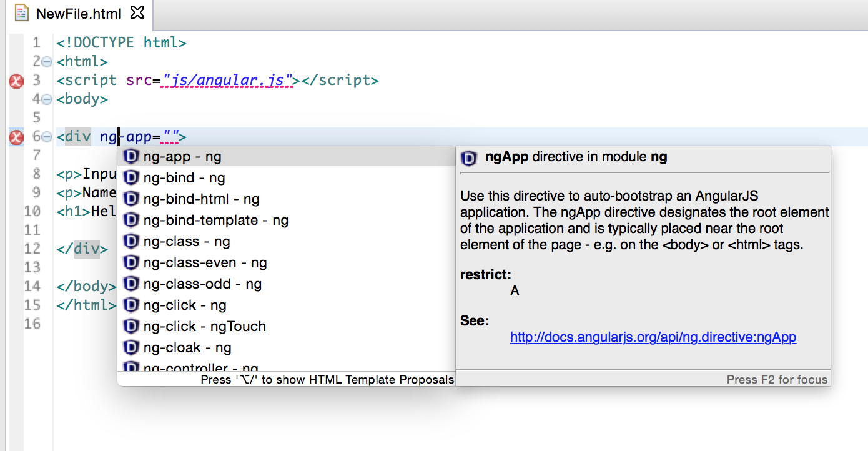The height and width of the screenshot is (451, 868).
Task: Click the error marker on line 6
Action: coord(16,137)
